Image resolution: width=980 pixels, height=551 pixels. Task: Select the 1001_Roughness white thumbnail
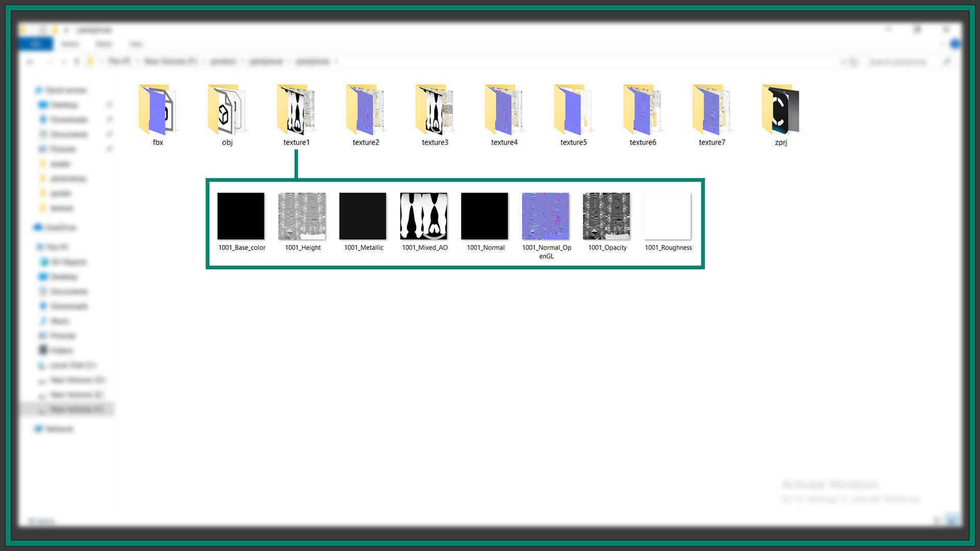pos(667,216)
